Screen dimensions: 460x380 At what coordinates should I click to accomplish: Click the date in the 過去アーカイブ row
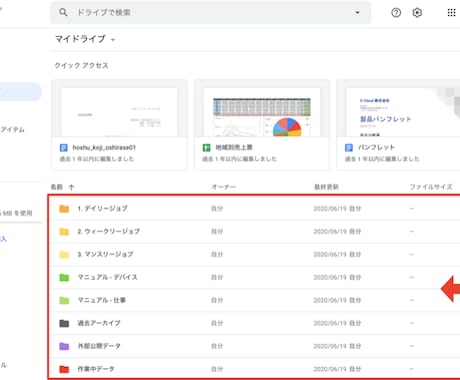[330, 323]
